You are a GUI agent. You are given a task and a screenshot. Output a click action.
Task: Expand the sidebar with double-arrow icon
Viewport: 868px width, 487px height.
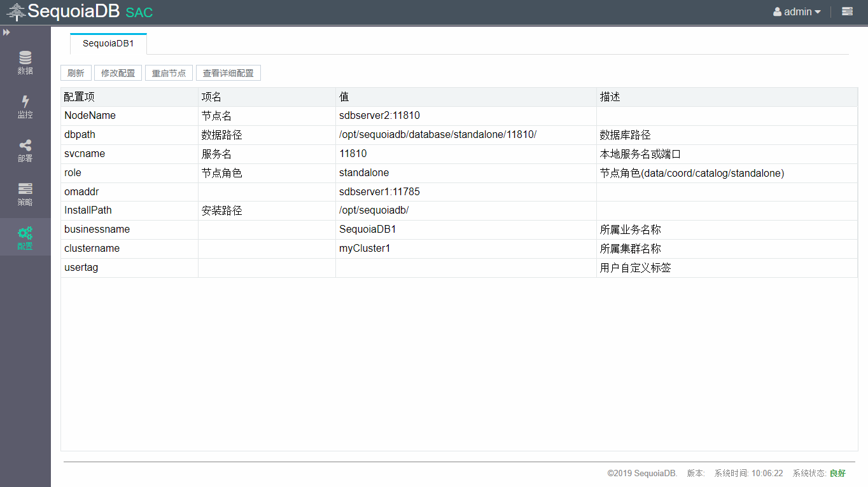[6, 32]
